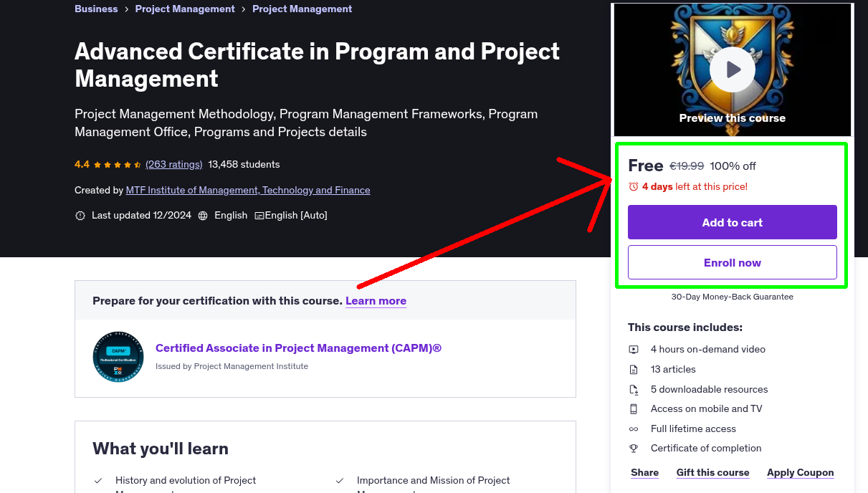The width and height of the screenshot is (868, 493).
Task: Click the downloadable resources icon
Action: coord(634,390)
